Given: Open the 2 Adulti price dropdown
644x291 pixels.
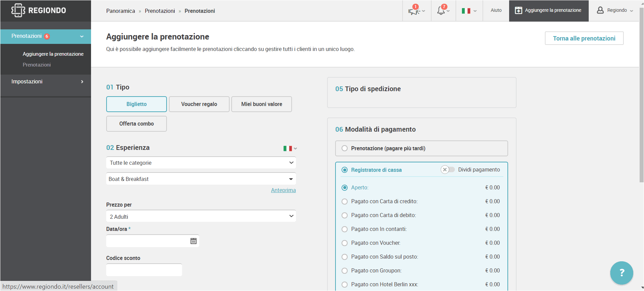Looking at the screenshot, I should (x=201, y=216).
